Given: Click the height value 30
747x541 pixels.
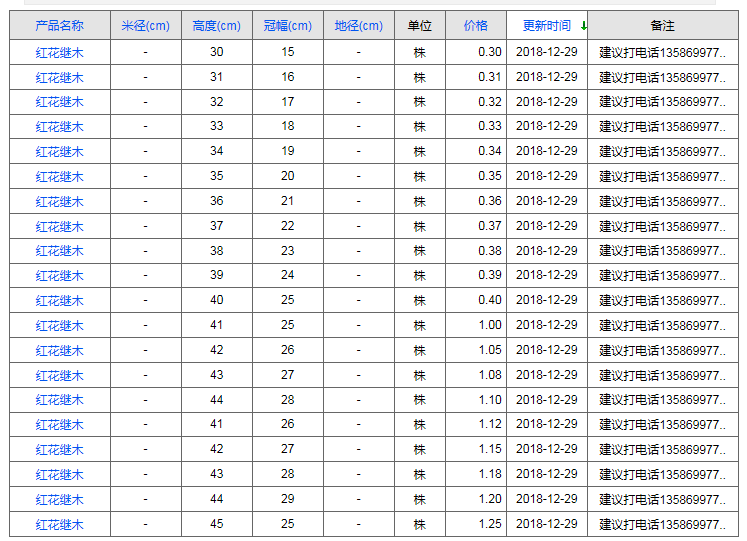Looking at the screenshot, I should pyautogui.click(x=216, y=52).
